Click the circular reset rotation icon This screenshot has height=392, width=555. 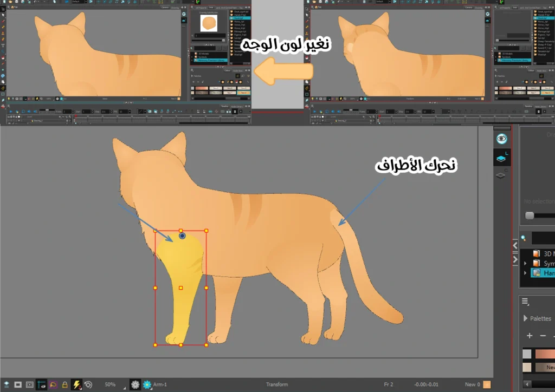pos(88,384)
